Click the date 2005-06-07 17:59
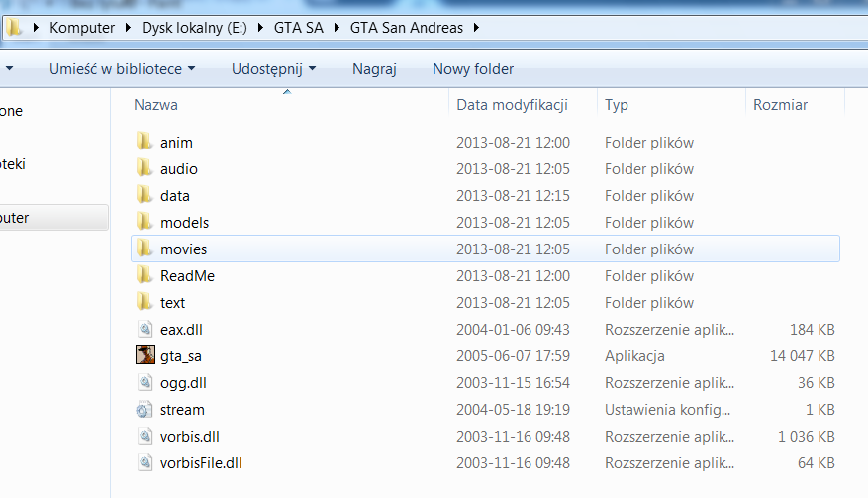 pos(513,356)
